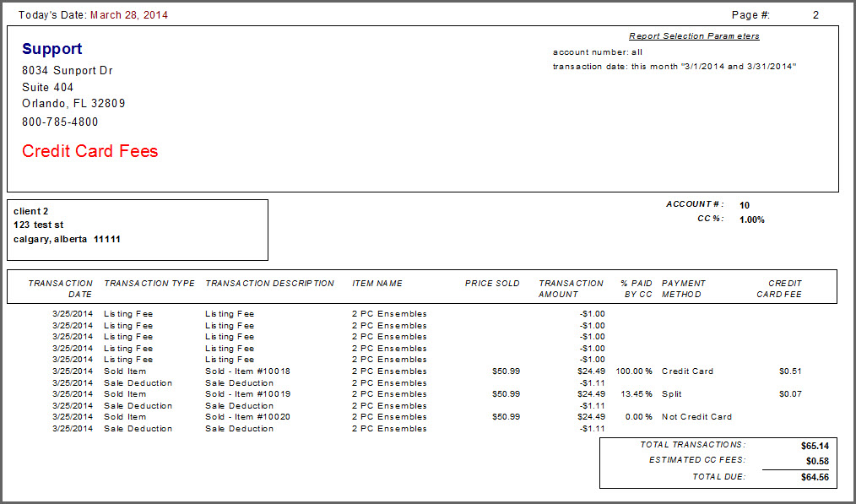The width and height of the screenshot is (856, 504).
Task: Click the Credit Card Fees report title
Action: coord(89,150)
